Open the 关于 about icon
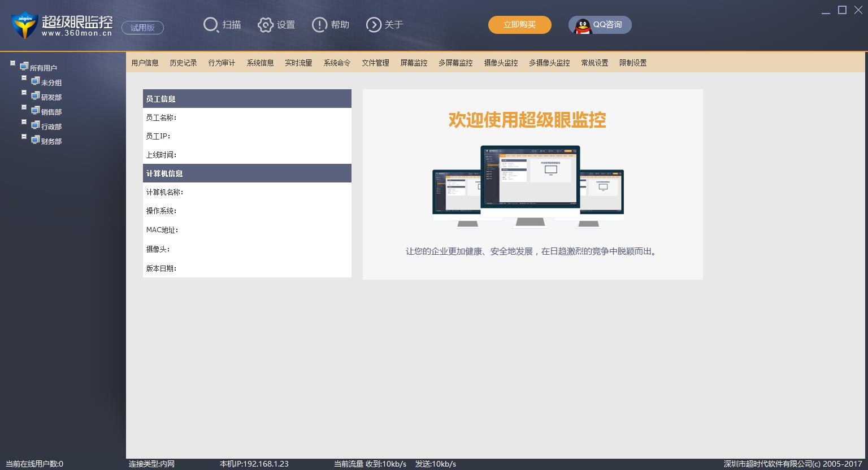 click(x=374, y=25)
